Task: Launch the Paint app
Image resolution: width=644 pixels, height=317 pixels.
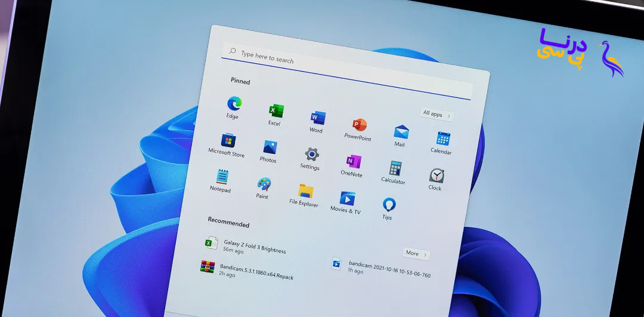Action: click(x=264, y=184)
